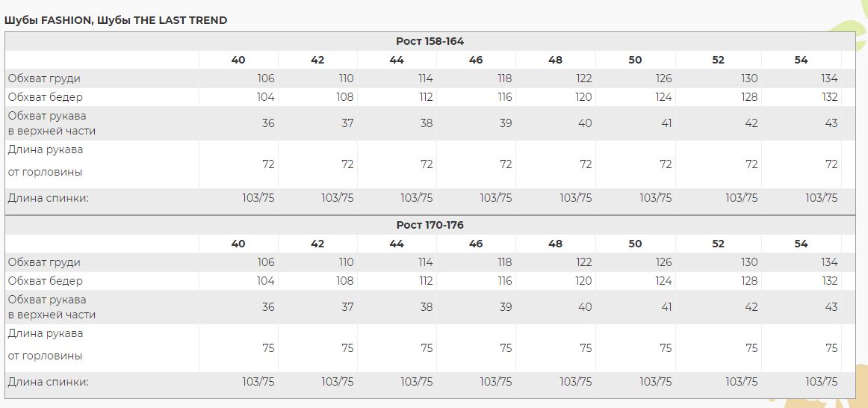Click Длина рукава от горловины in second table
This screenshot has width=868, height=408.
tap(46, 345)
